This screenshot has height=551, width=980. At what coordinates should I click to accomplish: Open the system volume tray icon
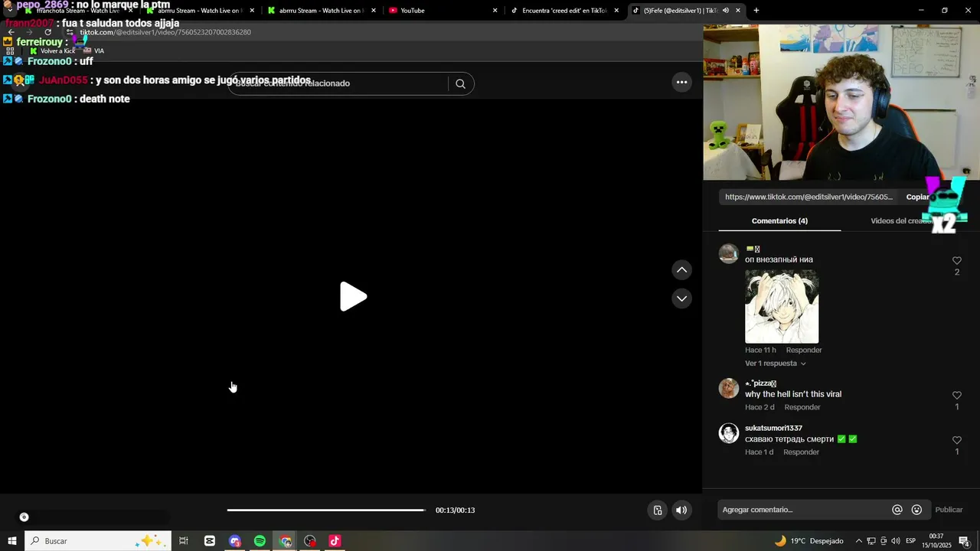[x=895, y=541]
